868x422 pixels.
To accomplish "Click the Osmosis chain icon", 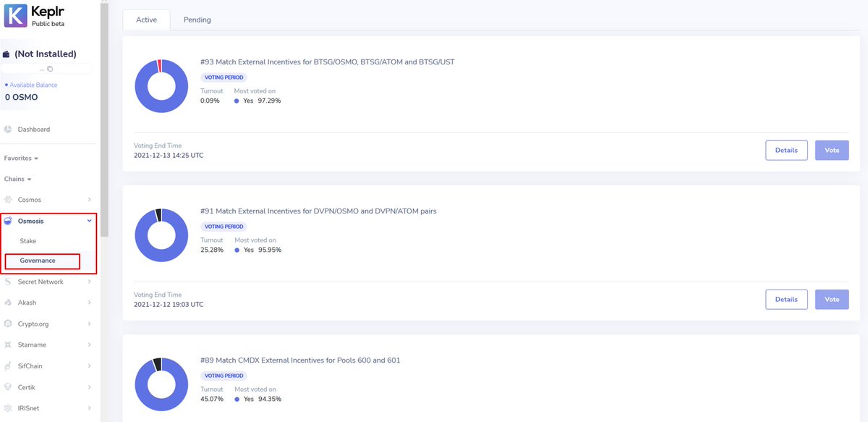I will click(x=8, y=221).
